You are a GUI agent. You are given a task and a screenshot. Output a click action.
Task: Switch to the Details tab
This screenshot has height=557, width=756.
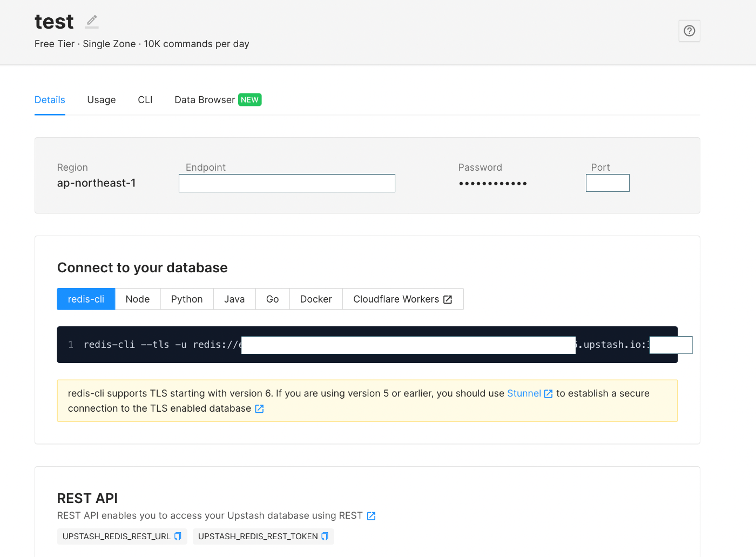(50, 100)
